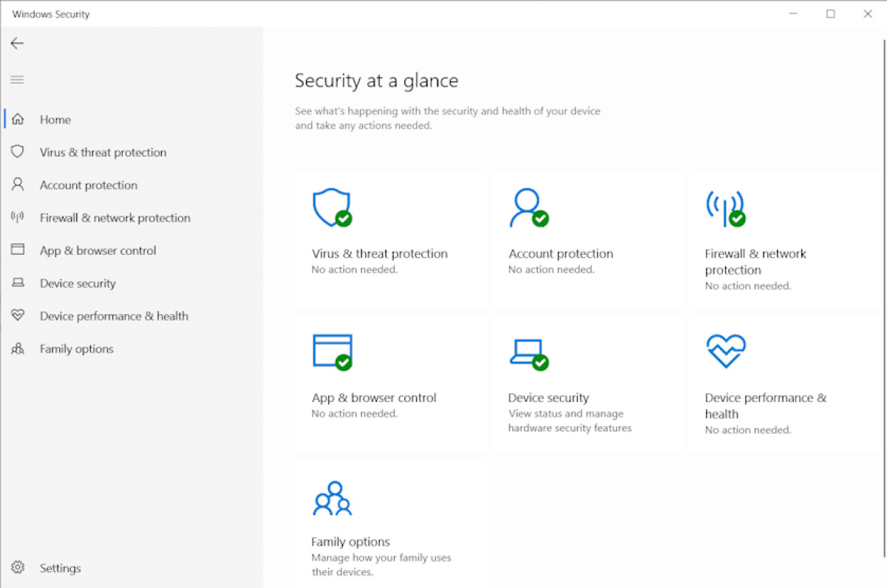Select Home in the sidebar

point(55,119)
